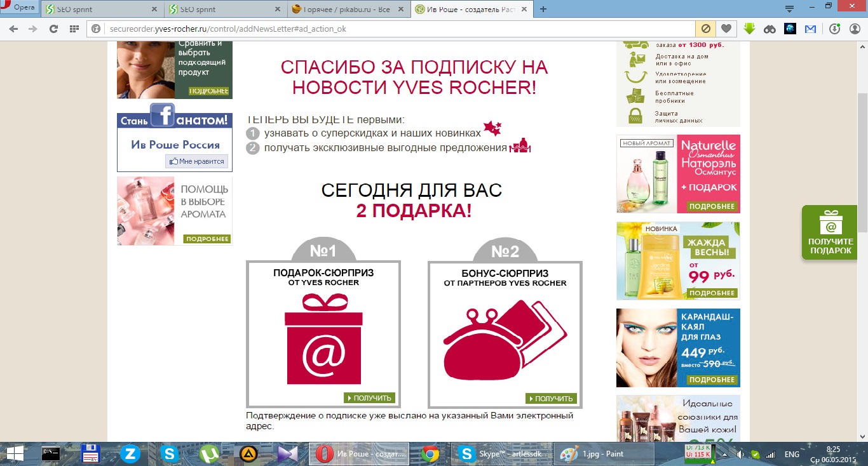This screenshot has width=868, height=466.
Task: Go forward with the browser arrow
Action: (x=33, y=29)
